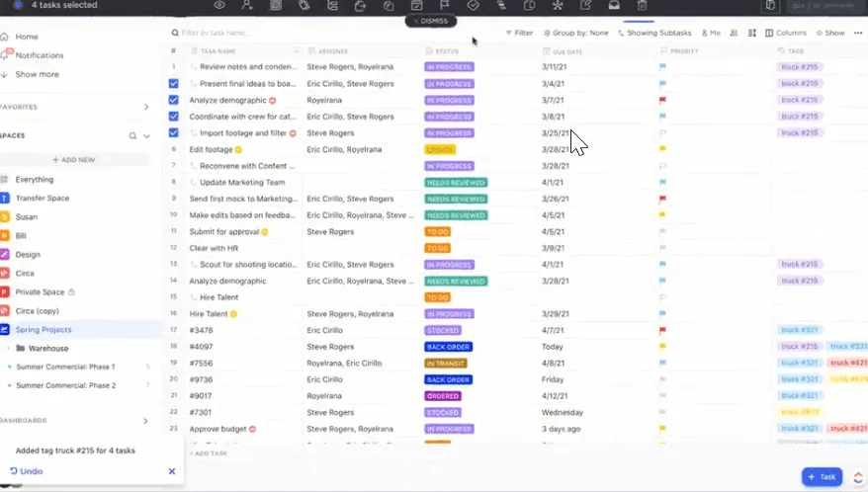Image resolution: width=868 pixels, height=492 pixels.
Task: Toggle the Showing Subtasks option
Action: click(x=654, y=34)
